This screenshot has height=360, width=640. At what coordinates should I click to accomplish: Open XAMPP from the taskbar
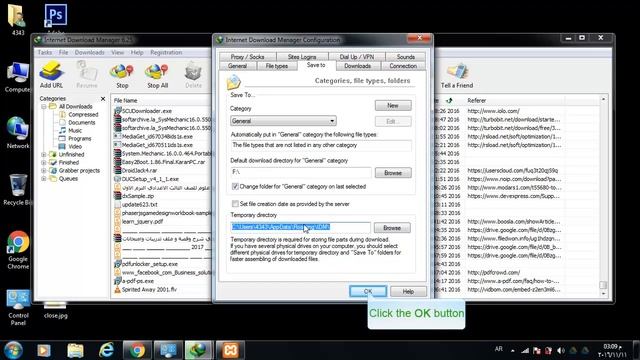(x=230, y=350)
